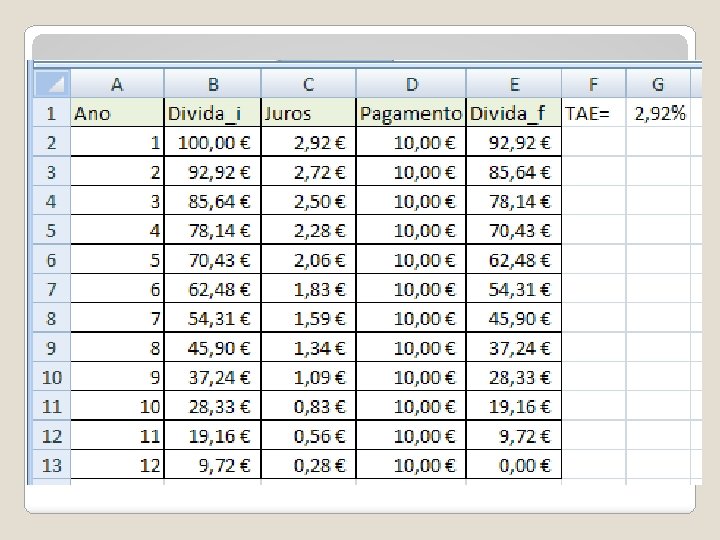Select row 1 header
The width and height of the screenshot is (720, 540).
tap(52, 112)
